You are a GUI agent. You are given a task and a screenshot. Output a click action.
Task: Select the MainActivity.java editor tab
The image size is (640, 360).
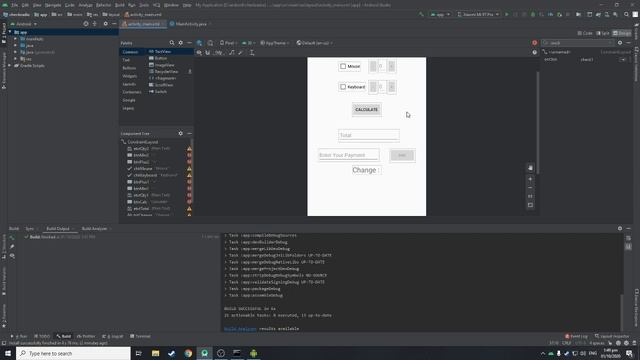pyautogui.click(x=188, y=24)
